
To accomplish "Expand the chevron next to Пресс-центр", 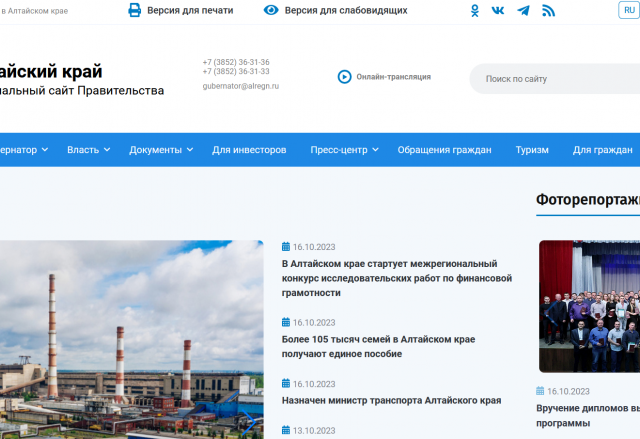I will tap(376, 150).
